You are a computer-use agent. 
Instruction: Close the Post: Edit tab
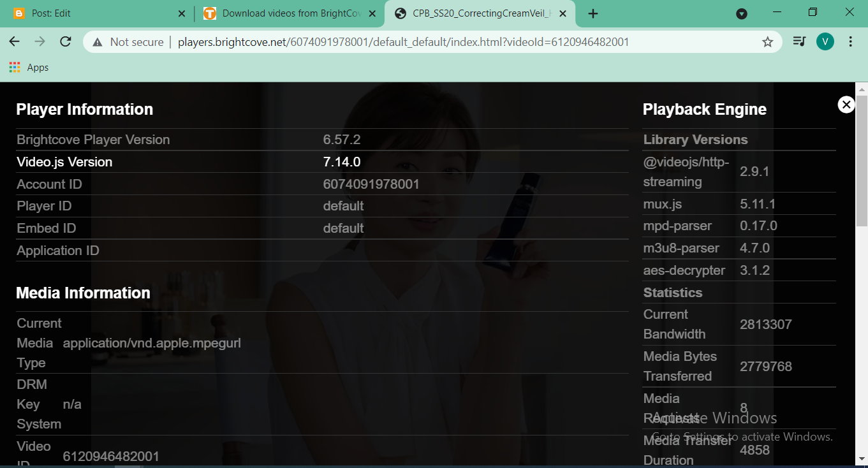click(181, 13)
